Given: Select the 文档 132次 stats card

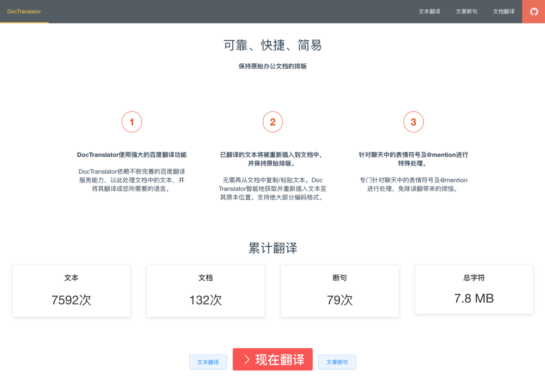Looking at the screenshot, I should tap(205, 291).
